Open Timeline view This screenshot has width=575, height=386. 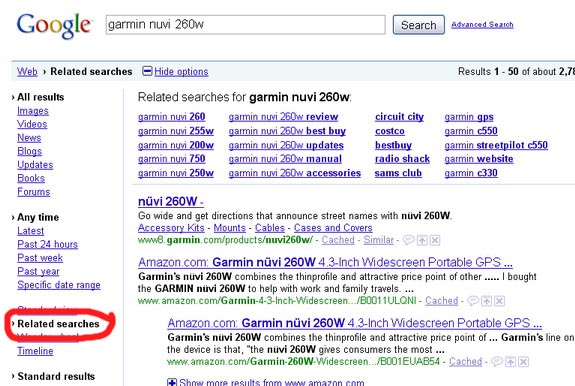coord(35,351)
